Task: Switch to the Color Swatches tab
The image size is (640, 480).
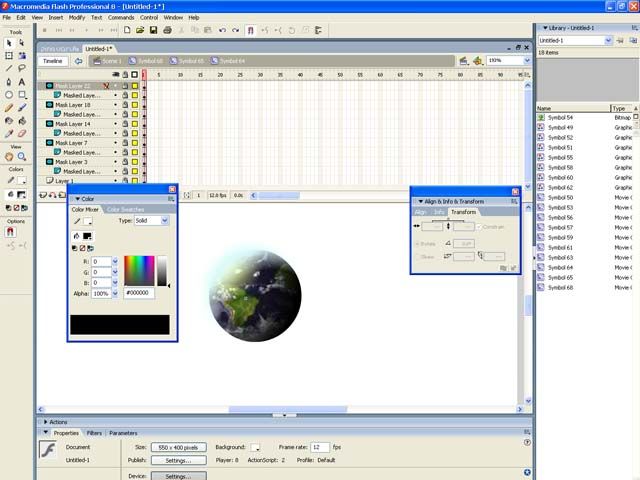Action: coord(125,209)
